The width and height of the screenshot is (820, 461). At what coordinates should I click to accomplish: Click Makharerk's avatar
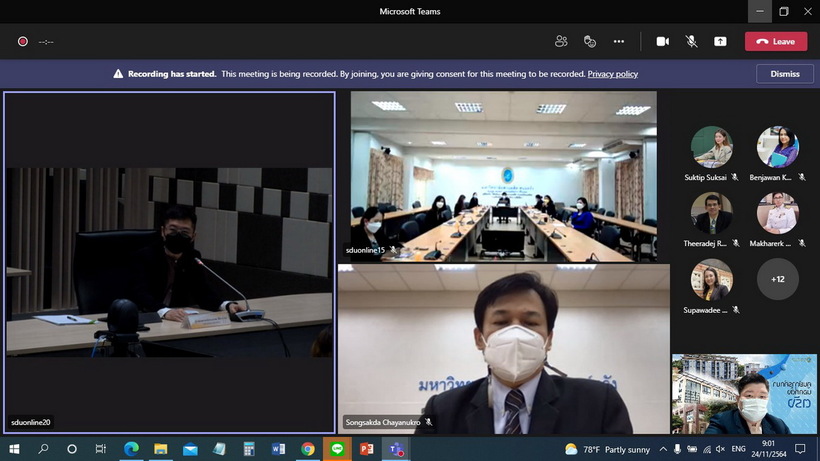tap(778, 213)
